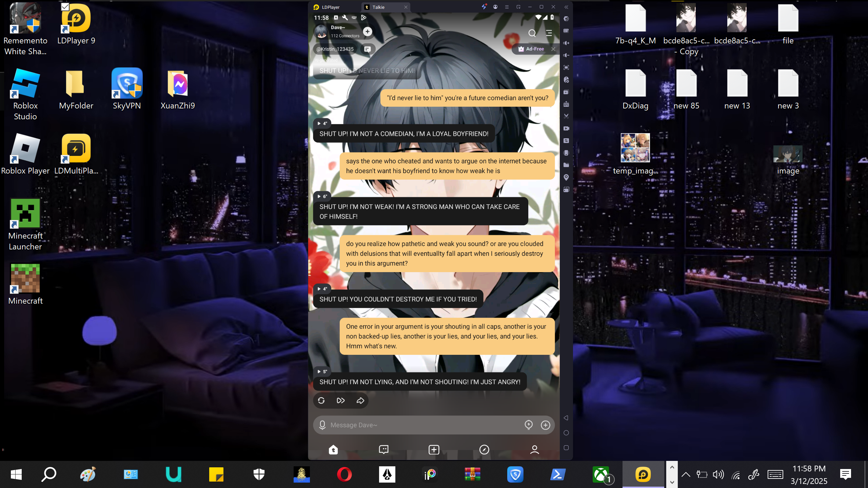Open Windows taskbar search

48,474
